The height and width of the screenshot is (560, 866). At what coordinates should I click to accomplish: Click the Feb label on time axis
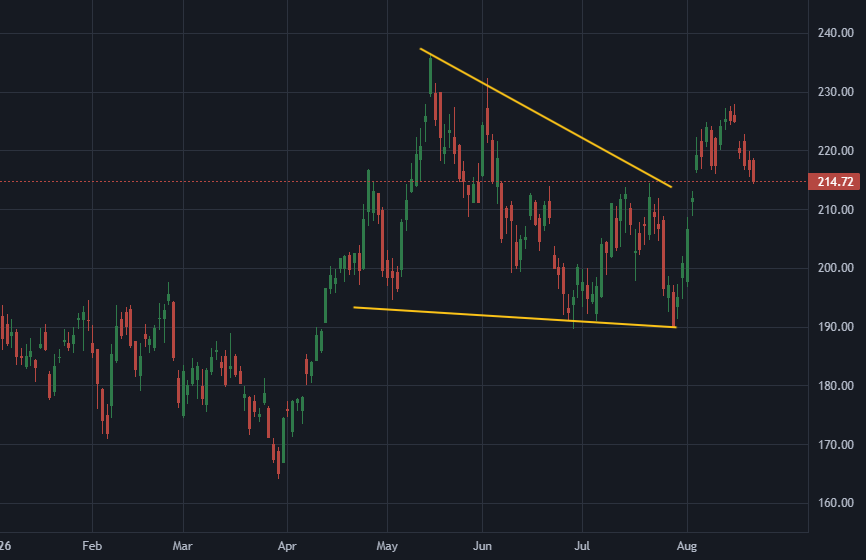pyautogui.click(x=92, y=546)
